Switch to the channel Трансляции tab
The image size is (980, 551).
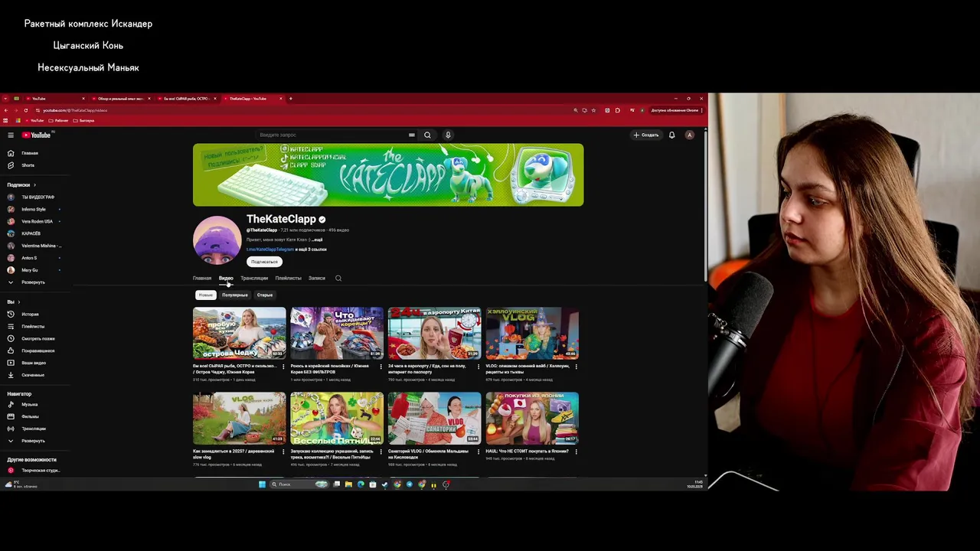(254, 279)
